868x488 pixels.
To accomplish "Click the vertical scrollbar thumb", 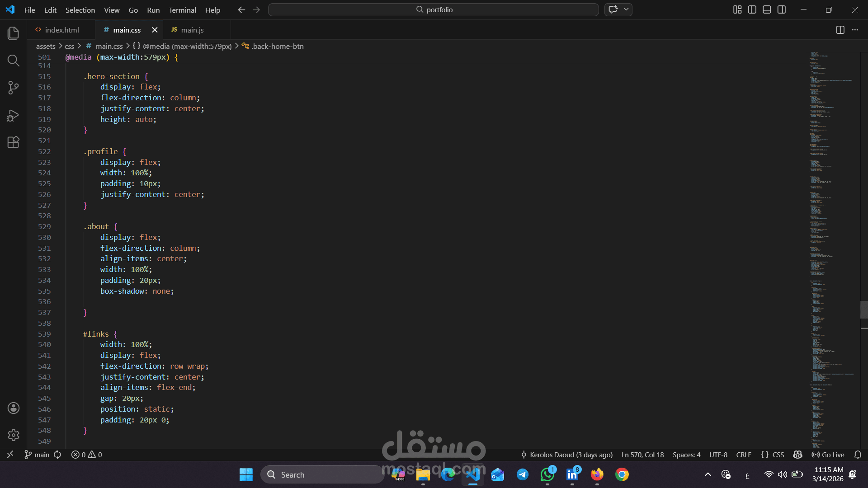I will click(x=863, y=310).
